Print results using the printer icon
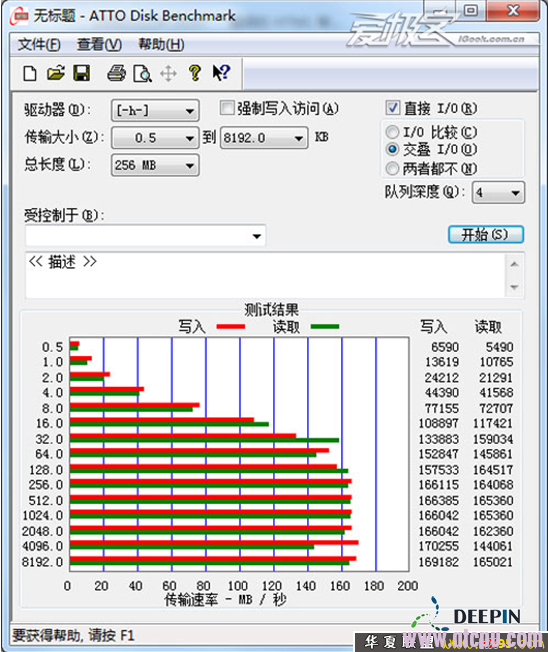548x652 pixels. 116,74
